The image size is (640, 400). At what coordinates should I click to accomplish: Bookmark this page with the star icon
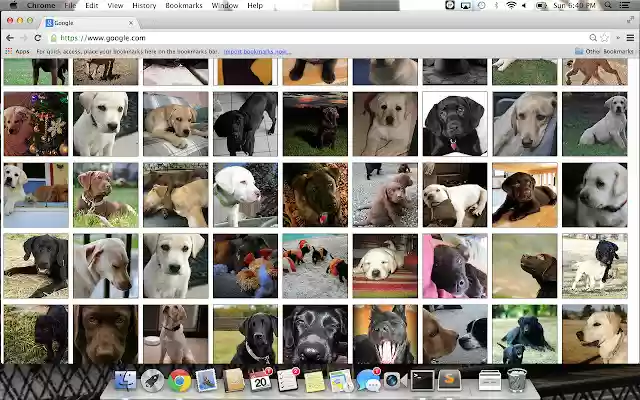pyautogui.click(x=604, y=38)
